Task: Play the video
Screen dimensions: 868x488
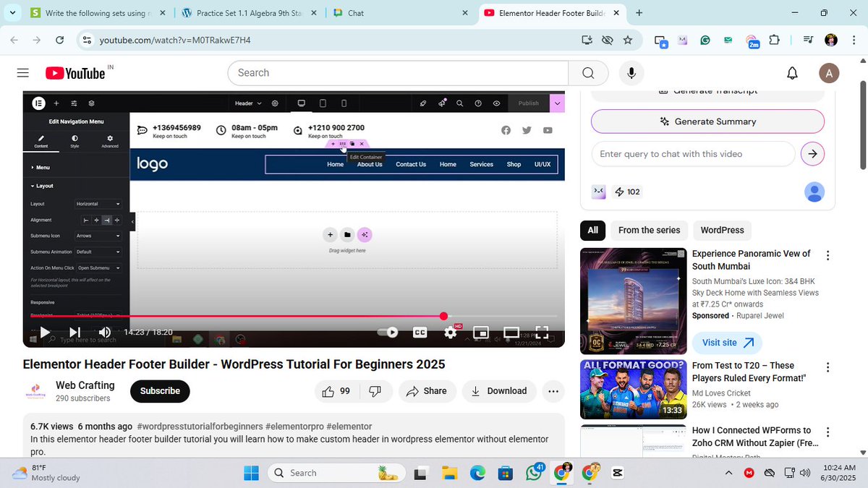Action: 45,333
